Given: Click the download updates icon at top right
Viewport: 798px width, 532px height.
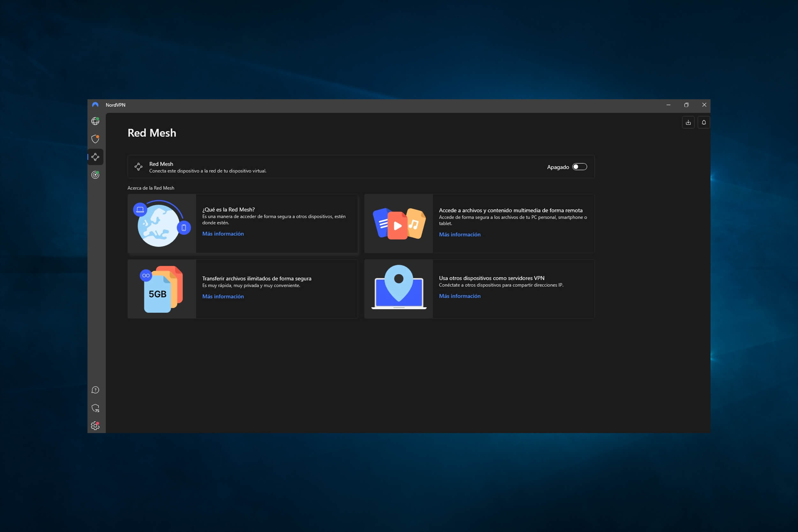Looking at the screenshot, I should [688, 123].
